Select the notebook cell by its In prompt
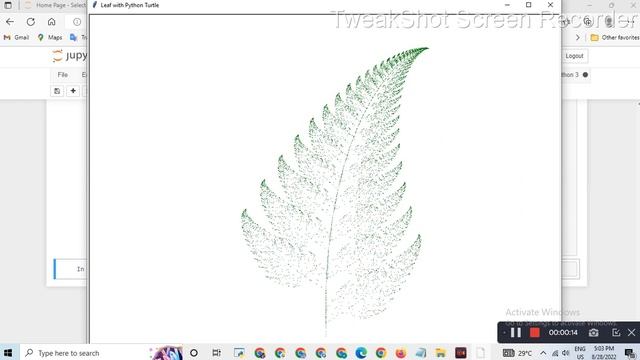The width and height of the screenshot is (640, 360). [80, 269]
